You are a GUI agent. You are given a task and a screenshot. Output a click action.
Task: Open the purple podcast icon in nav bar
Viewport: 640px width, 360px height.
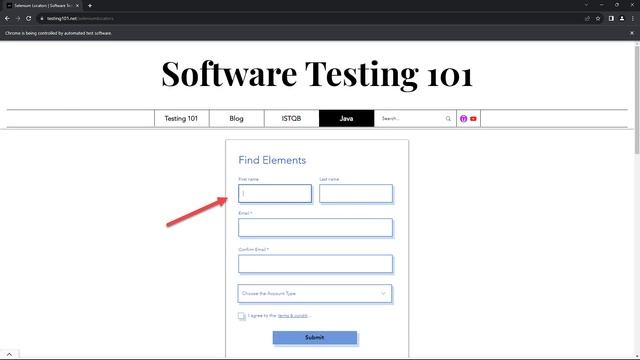pyautogui.click(x=463, y=119)
